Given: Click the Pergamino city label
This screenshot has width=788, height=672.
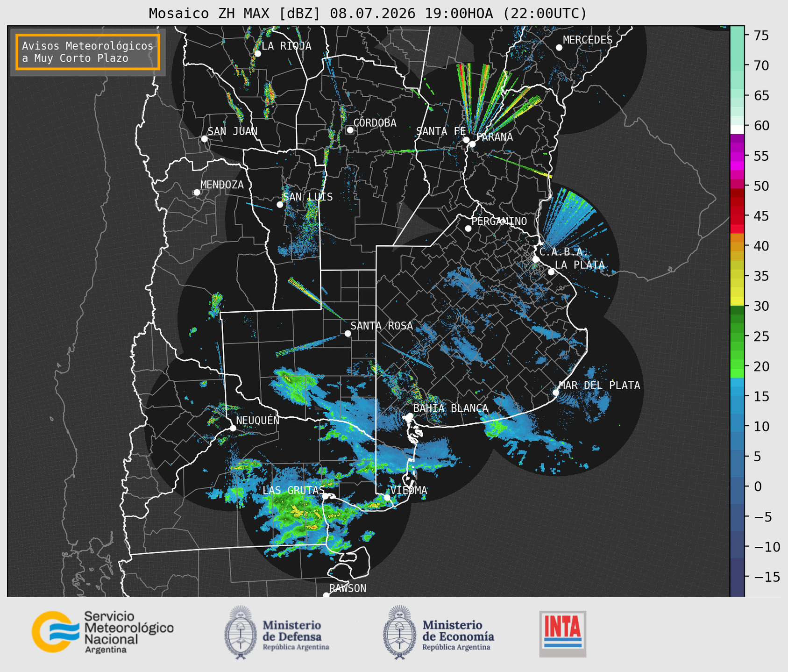Looking at the screenshot, I should click(499, 221).
